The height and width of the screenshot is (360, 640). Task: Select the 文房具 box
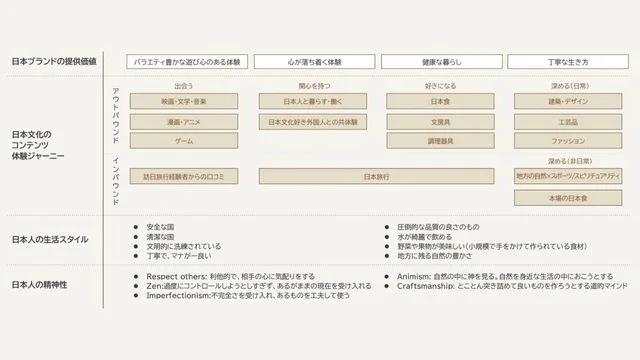(x=440, y=122)
